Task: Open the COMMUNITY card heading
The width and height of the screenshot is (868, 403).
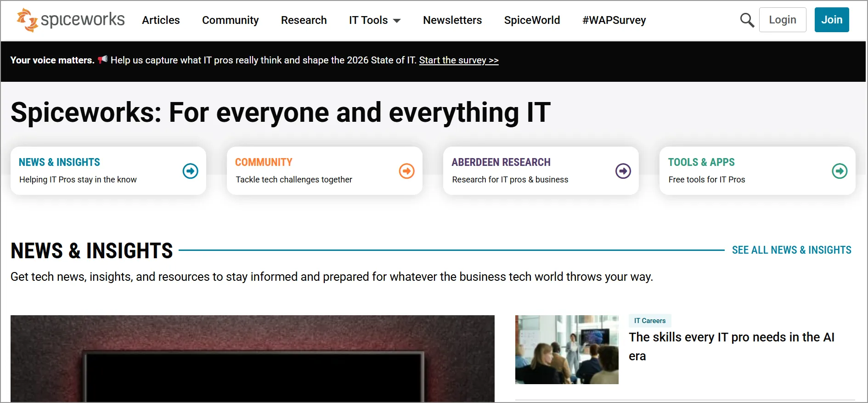Action: click(264, 162)
